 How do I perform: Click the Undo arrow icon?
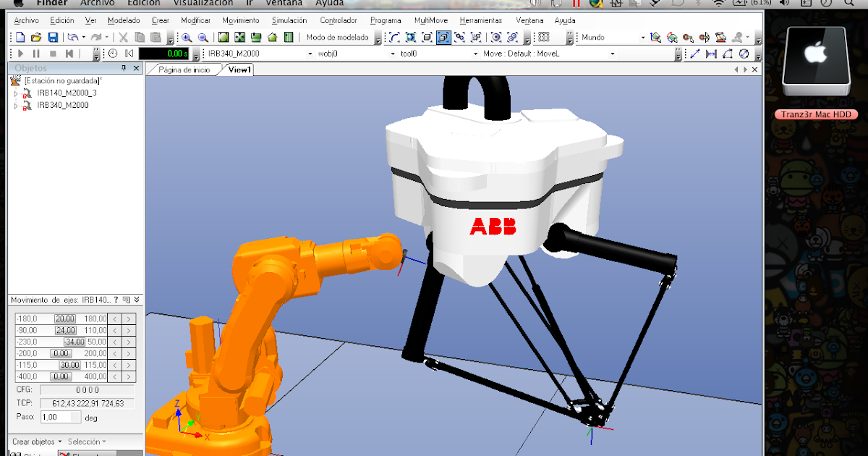click(72, 37)
